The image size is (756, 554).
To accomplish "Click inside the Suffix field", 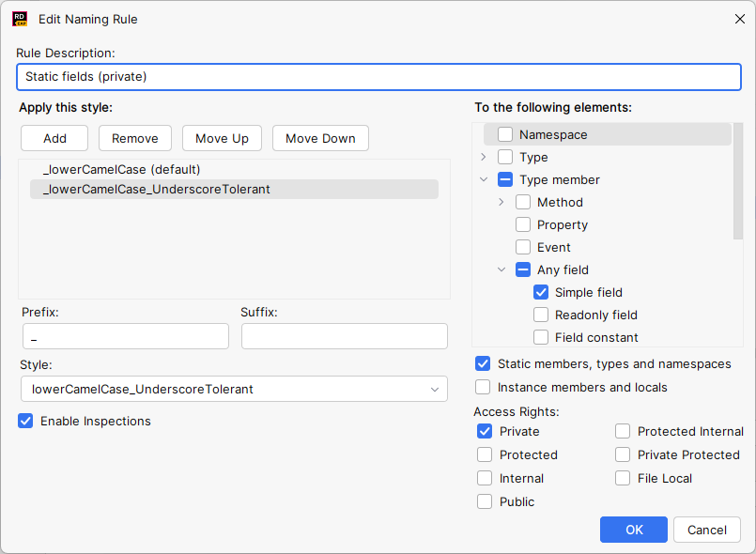I will click(x=344, y=335).
